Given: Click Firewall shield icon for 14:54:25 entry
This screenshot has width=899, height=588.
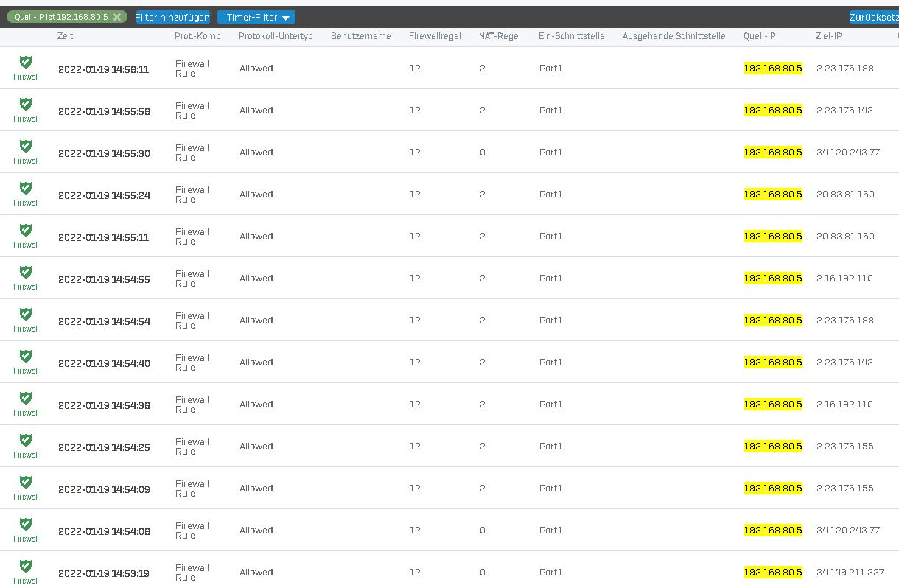Looking at the screenshot, I should 26,440.
